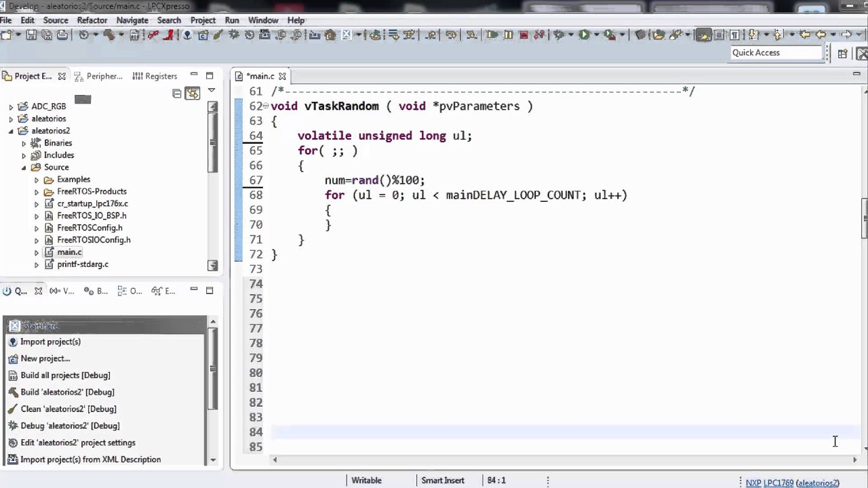868x488 pixels.
Task: Click the Mark Occurrences highlighter icon
Action: pyautogui.click(x=704, y=35)
